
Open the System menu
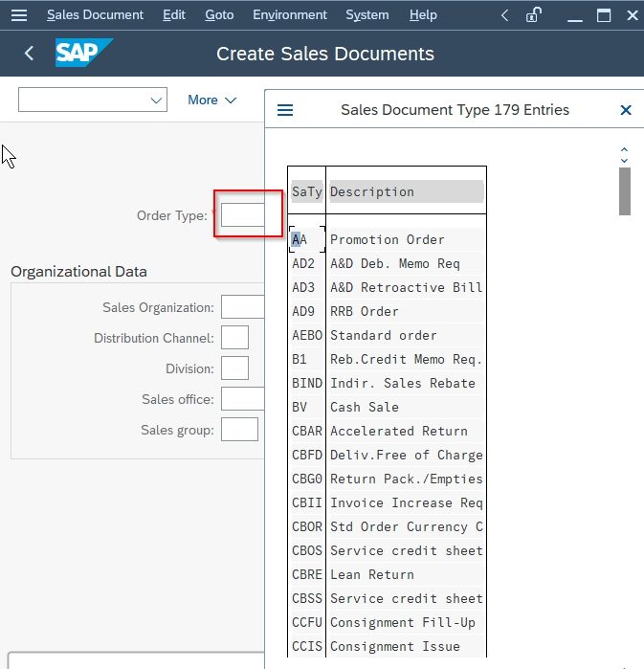point(367,15)
